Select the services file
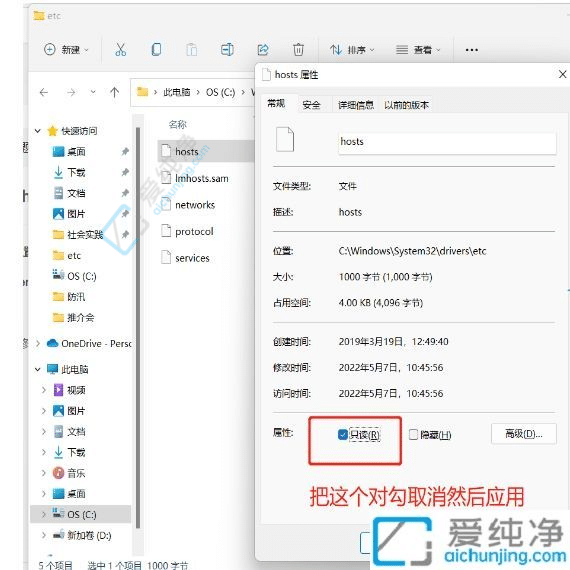This screenshot has height=570, width=570. tap(185, 258)
